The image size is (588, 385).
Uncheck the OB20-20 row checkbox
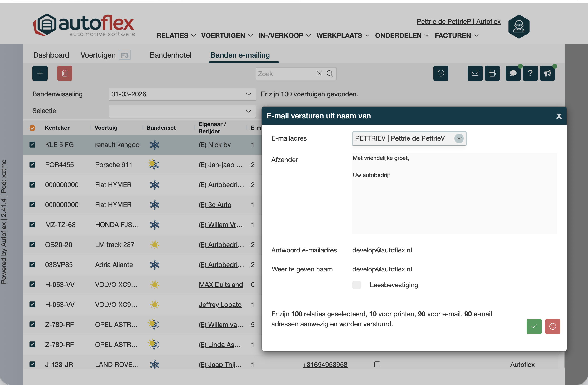click(x=32, y=245)
